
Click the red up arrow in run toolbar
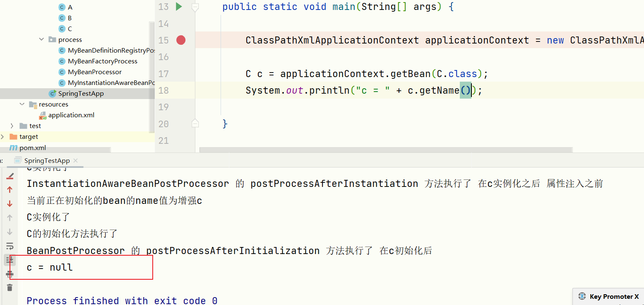click(10, 189)
